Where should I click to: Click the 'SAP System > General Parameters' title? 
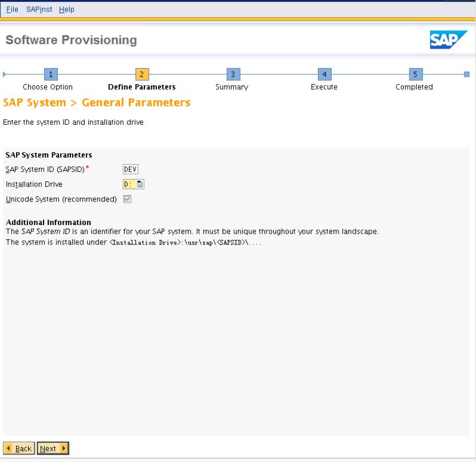pyautogui.click(x=97, y=102)
